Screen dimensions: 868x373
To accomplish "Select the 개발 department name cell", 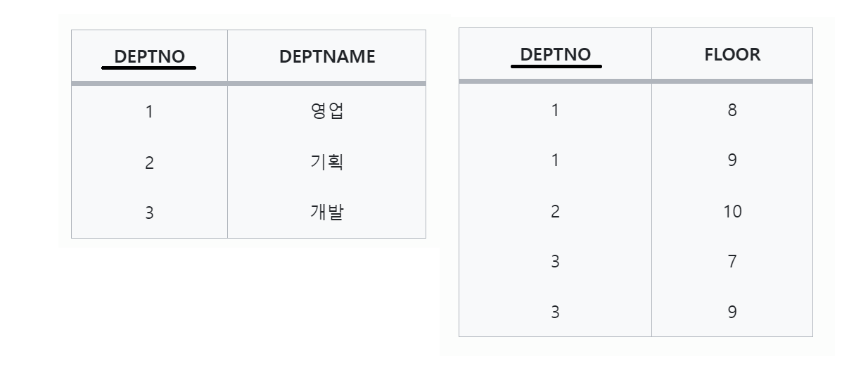I will click(327, 213).
